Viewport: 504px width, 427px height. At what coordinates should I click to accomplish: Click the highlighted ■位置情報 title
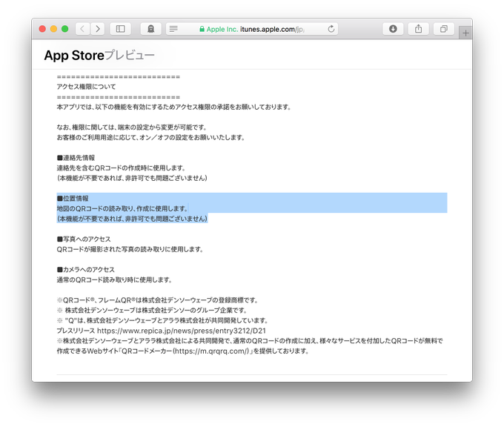[x=73, y=199]
